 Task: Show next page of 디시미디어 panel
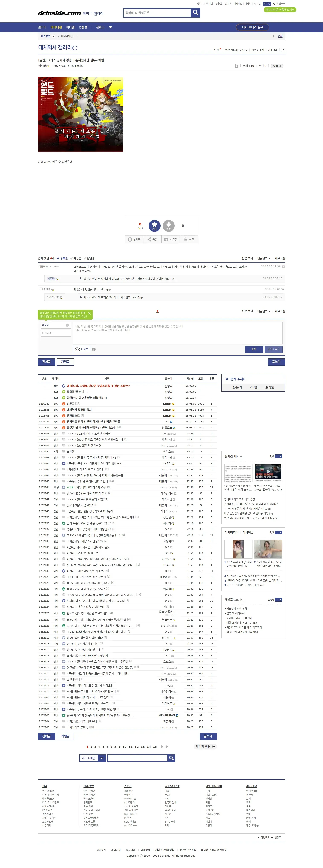pyautogui.click(x=281, y=532)
